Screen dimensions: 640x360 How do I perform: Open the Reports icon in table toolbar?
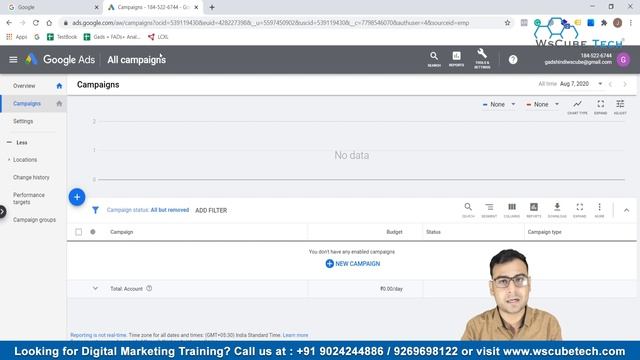pos(533,210)
